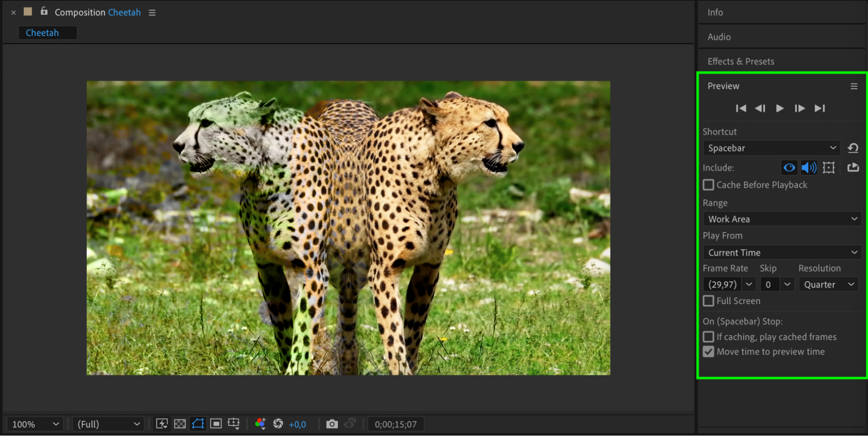Open show channel and color management icon
Viewport: 868px width, 436px height.
point(260,424)
